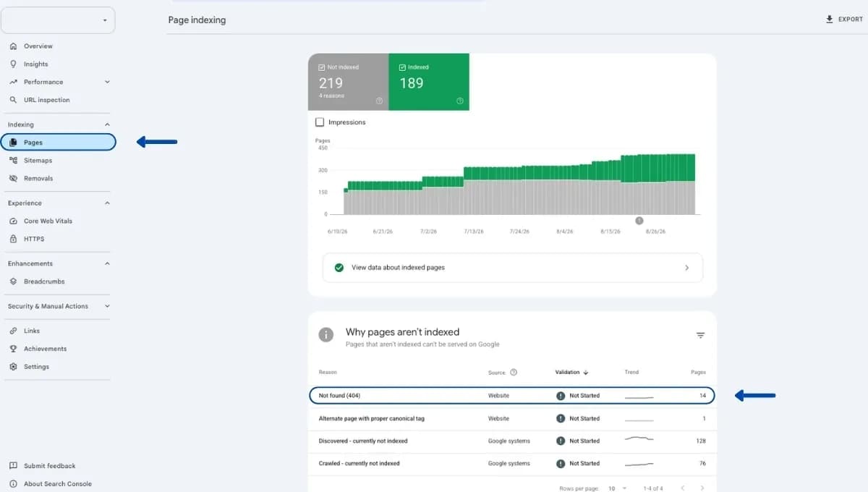
Task: Click Not Started status in 404 row
Action: click(x=578, y=396)
